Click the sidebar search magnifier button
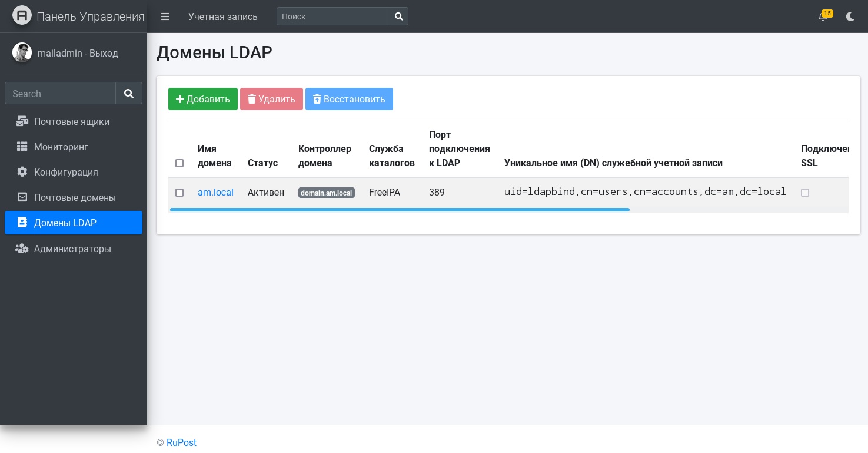The height and width of the screenshot is (453, 868). click(x=129, y=93)
